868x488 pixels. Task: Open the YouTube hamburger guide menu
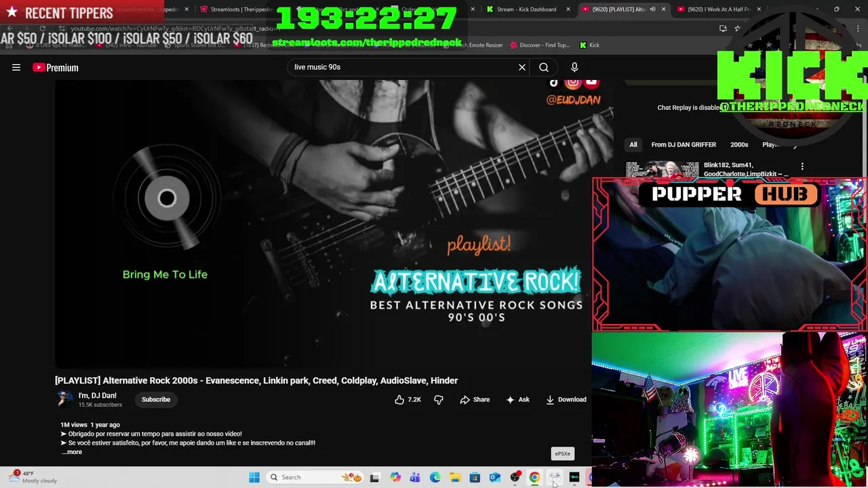coord(16,67)
